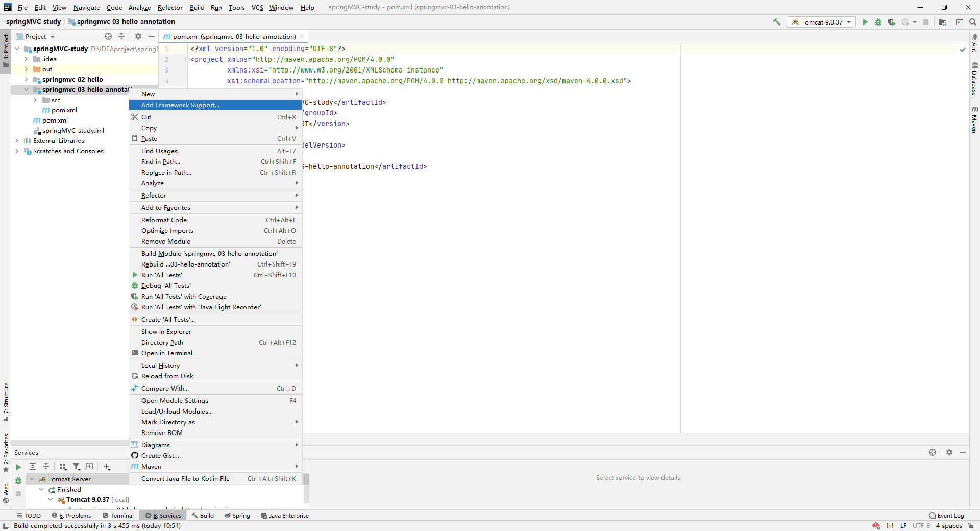Click locate/scroll from source target icon in Project panel
Image resolution: width=980 pixels, height=531 pixels.
(108, 36)
